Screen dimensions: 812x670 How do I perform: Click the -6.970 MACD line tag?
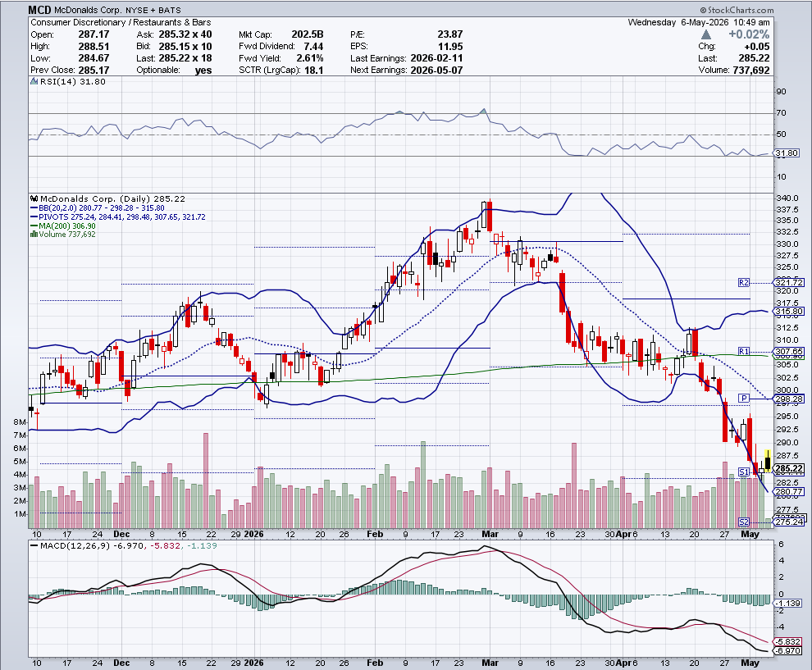[x=789, y=651]
